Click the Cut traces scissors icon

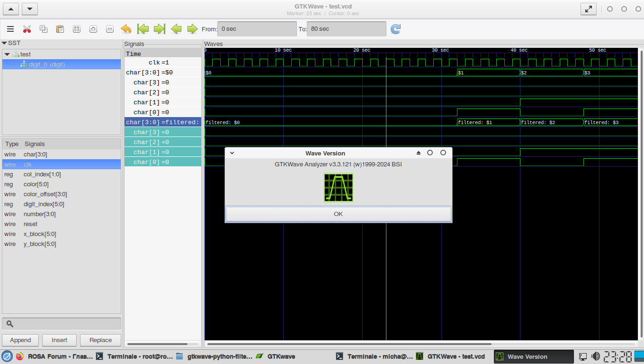27,29
